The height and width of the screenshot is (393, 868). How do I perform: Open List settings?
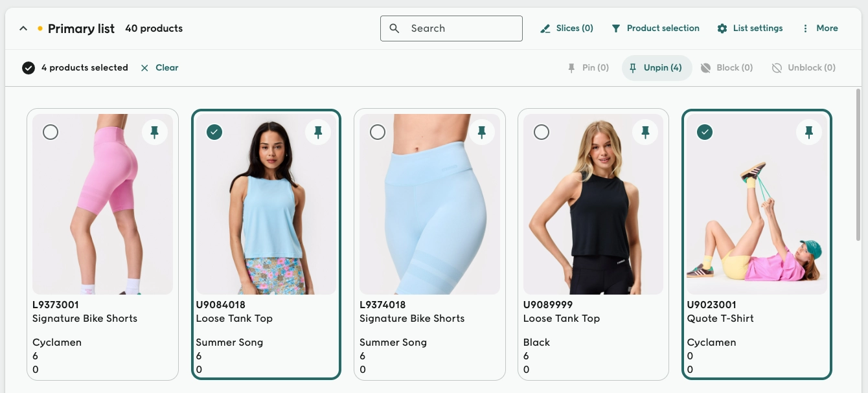(750, 28)
